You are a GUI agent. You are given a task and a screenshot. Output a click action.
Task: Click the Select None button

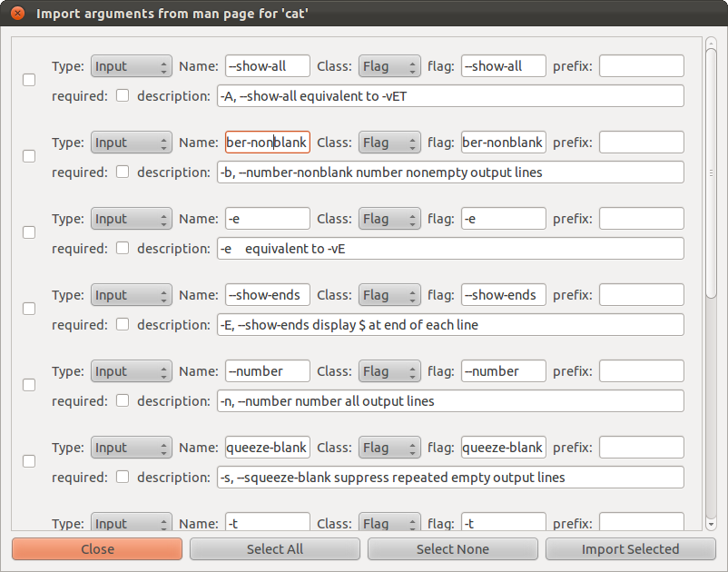tap(452, 549)
